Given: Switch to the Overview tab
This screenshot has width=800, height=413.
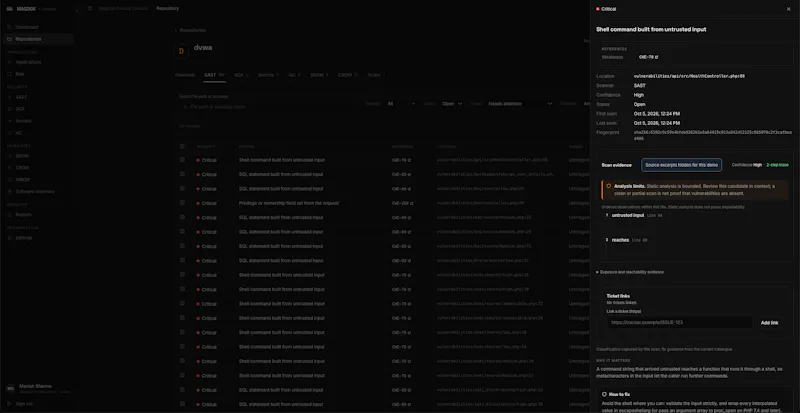Looking at the screenshot, I should pos(185,75).
